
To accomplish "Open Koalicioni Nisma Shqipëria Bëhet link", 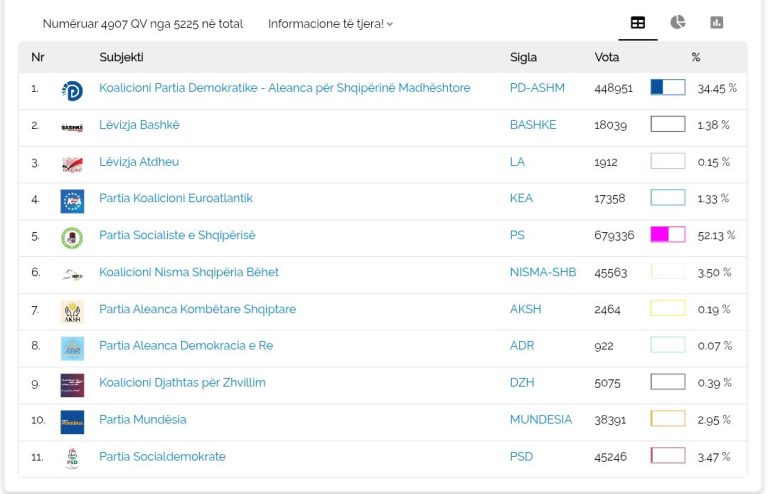I will pos(189,272).
